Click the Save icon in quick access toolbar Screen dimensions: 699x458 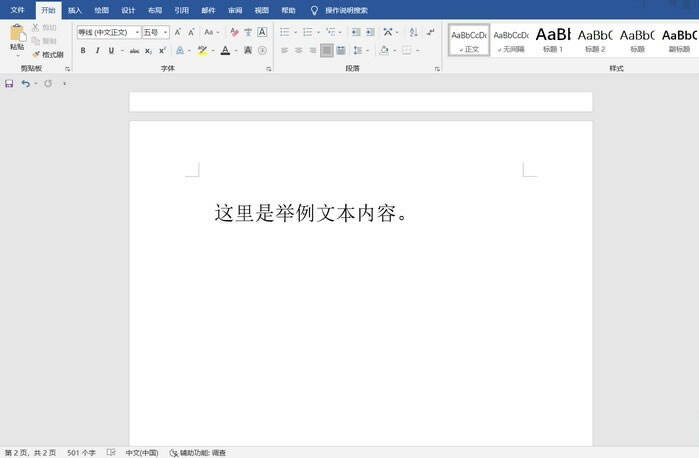(x=9, y=84)
